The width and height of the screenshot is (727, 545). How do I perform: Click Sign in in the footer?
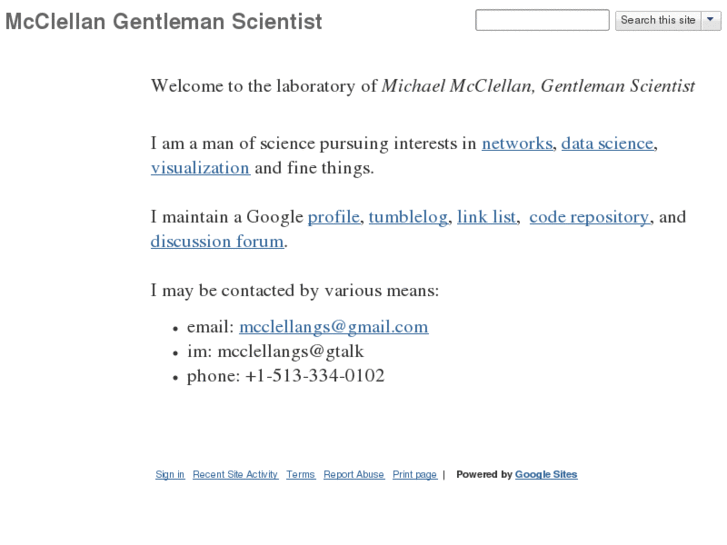pyautogui.click(x=170, y=475)
